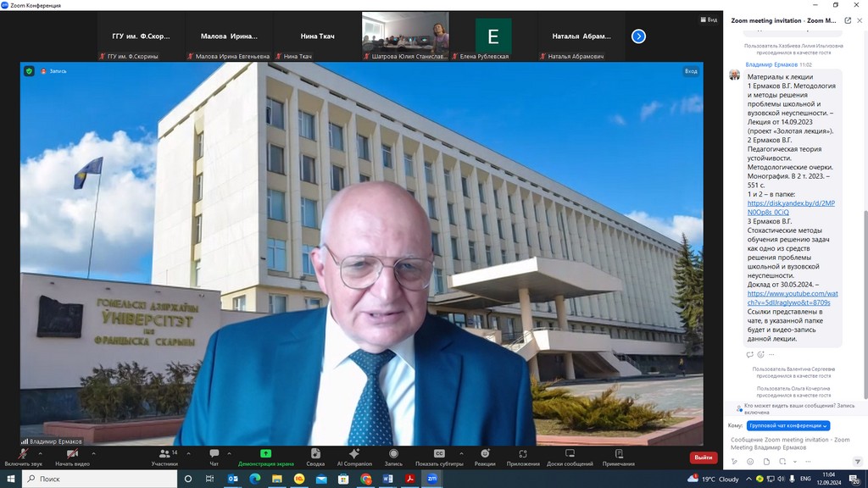This screenshot has height=488, width=868.
Task: Toggle captions with Показать субтитры button
Action: [439, 457]
